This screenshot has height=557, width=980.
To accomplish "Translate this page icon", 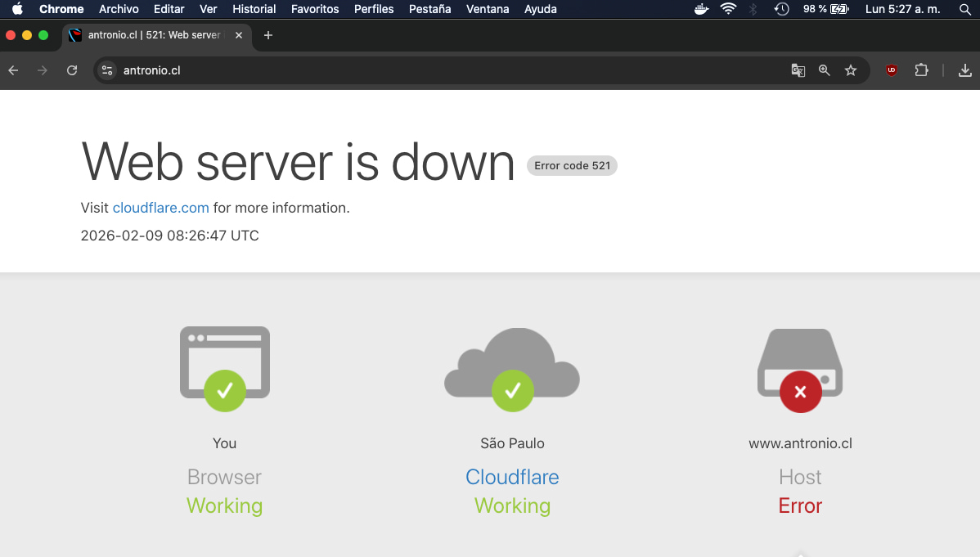I will pos(798,70).
